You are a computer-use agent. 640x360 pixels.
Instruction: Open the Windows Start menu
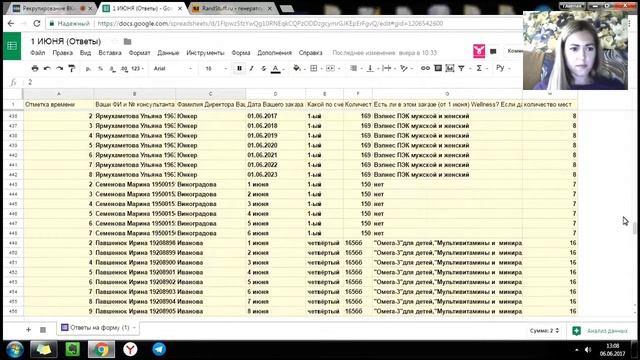click(14, 349)
